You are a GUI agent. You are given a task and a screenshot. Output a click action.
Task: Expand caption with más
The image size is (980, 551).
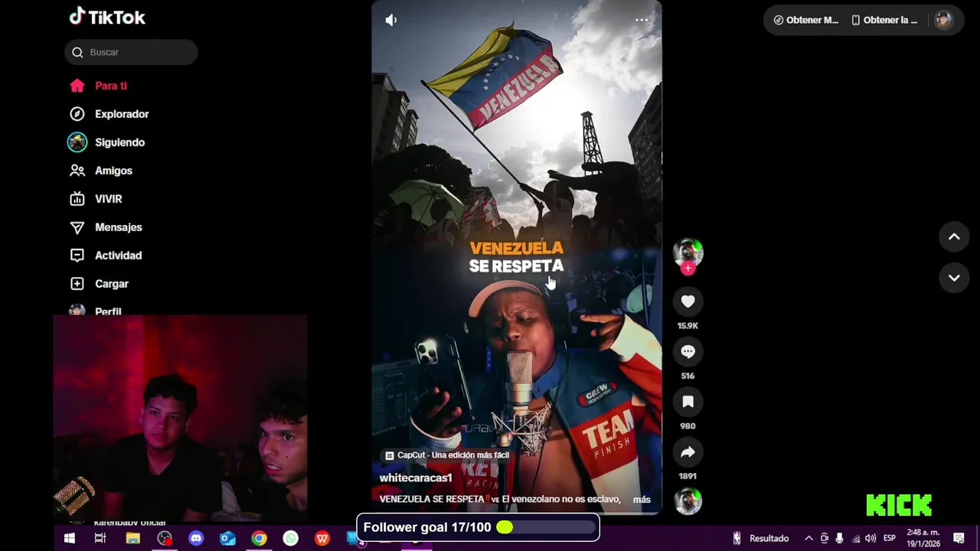(642, 499)
